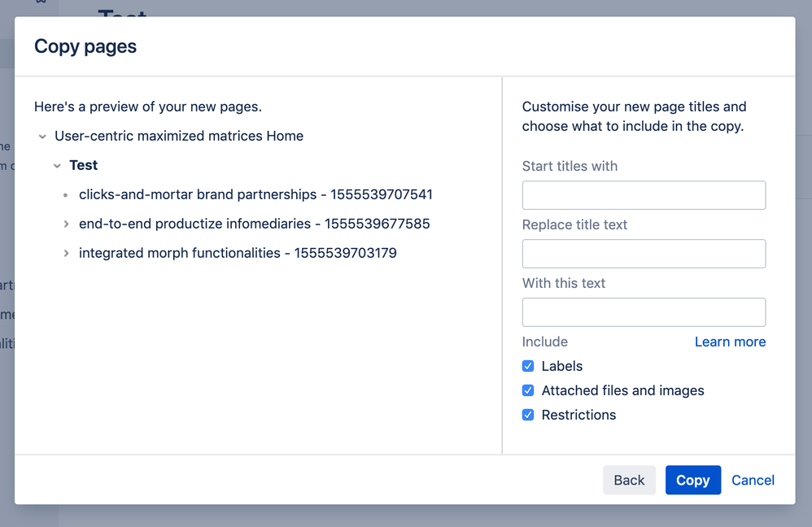Viewport: 812px width, 527px height.
Task: Expand integrated morph functionalities page
Action: point(66,253)
